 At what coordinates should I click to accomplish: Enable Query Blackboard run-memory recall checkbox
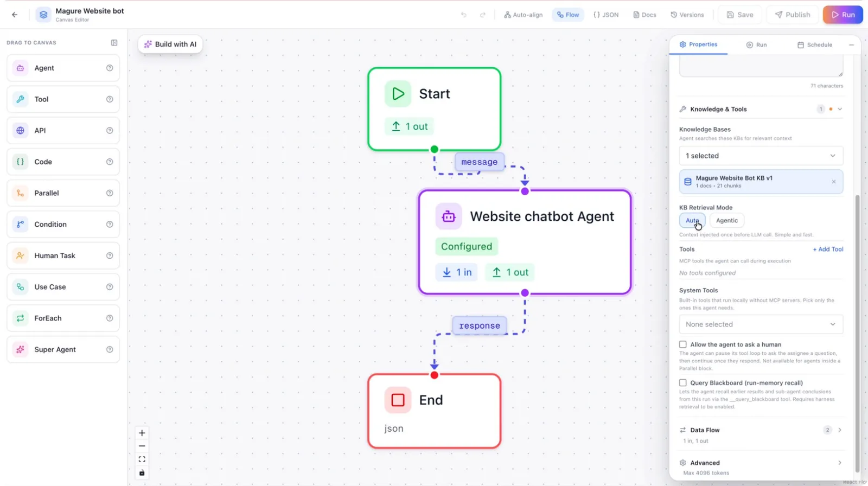[683, 382]
